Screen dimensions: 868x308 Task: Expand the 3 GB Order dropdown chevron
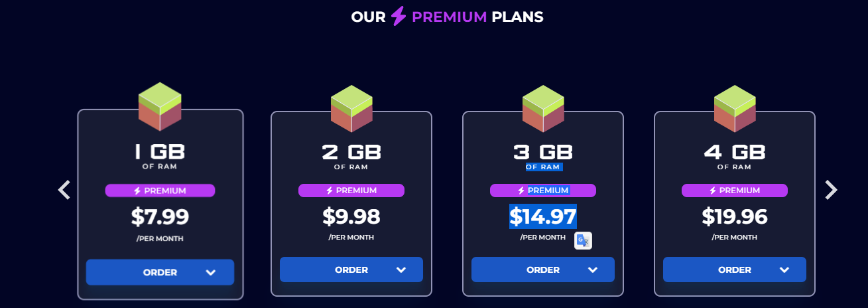593,269
